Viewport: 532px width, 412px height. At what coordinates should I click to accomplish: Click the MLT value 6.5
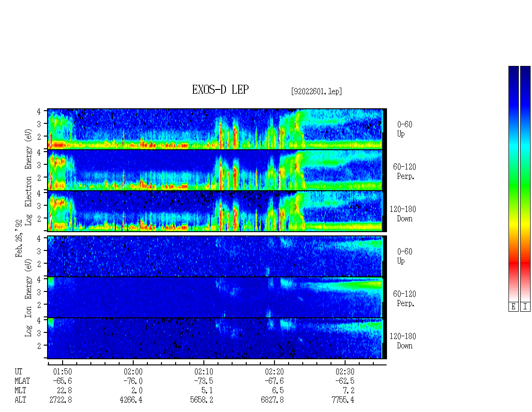click(278, 391)
